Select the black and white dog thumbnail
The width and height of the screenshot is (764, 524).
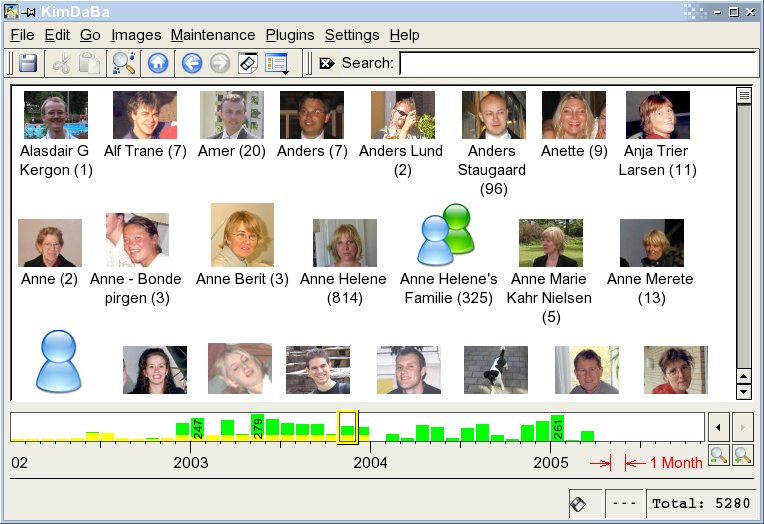tap(496, 370)
